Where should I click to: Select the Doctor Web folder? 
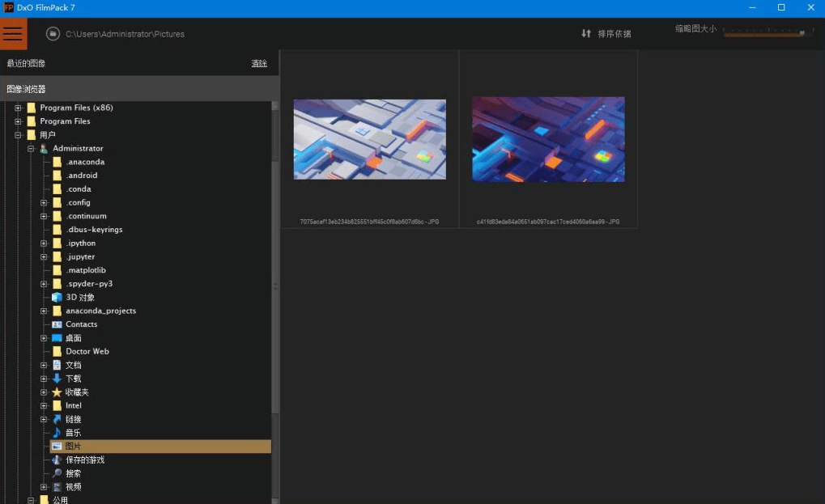point(87,352)
